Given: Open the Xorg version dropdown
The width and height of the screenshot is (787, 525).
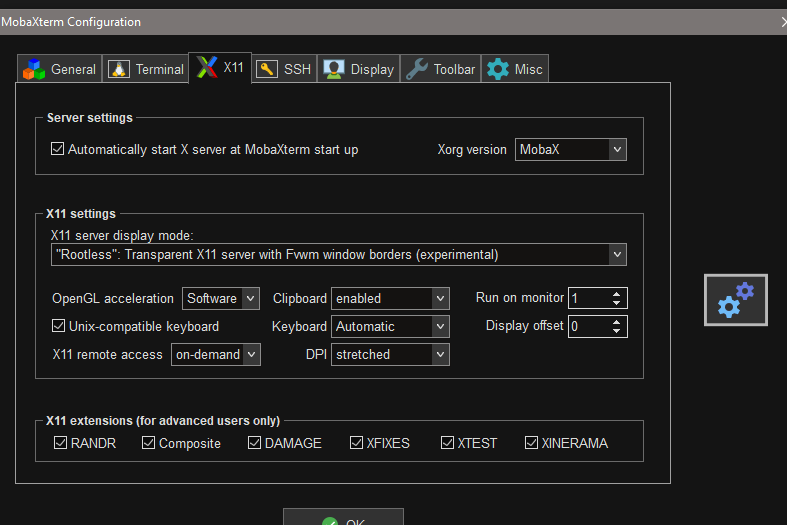Looking at the screenshot, I should tap(616, 150).
